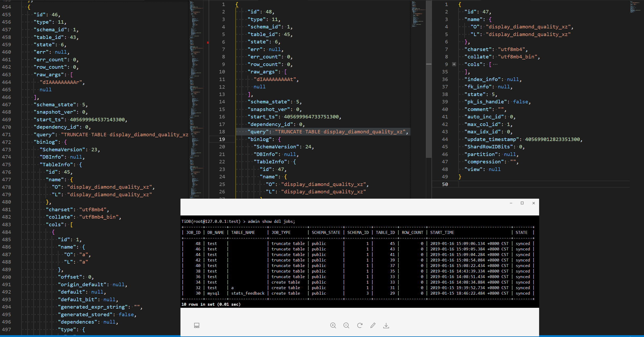Click the red marker beside line 6 gutter
This screenshot has width=644, height=337.
pyautogui.click(x=208, y=42)
